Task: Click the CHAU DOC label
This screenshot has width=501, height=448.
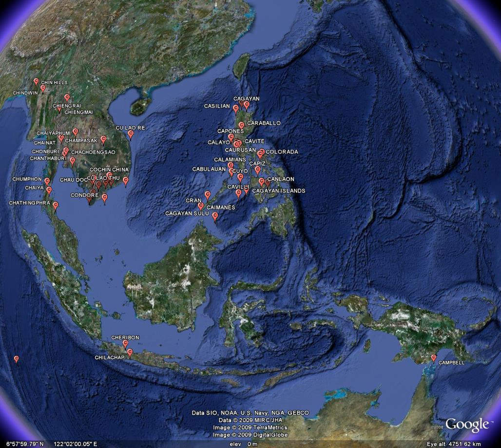Action: click(x=74, y=180)
